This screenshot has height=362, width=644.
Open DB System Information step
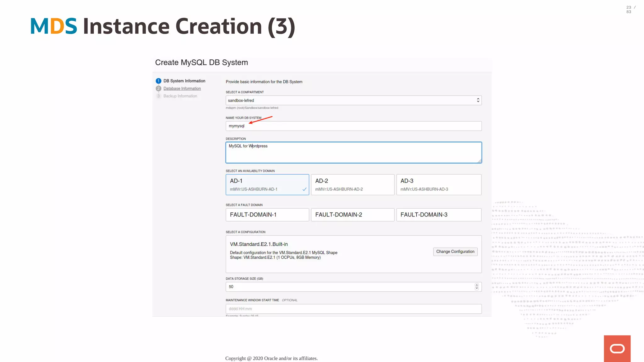point(184,81)
